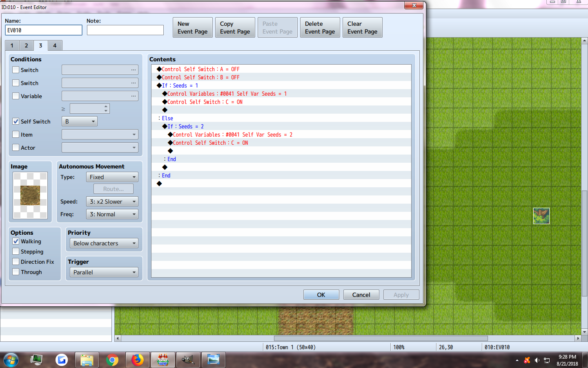Screen dimensions: 588x368
Task: Click the map vertical scrollbar thumb
Action: [x=584, y=243]
